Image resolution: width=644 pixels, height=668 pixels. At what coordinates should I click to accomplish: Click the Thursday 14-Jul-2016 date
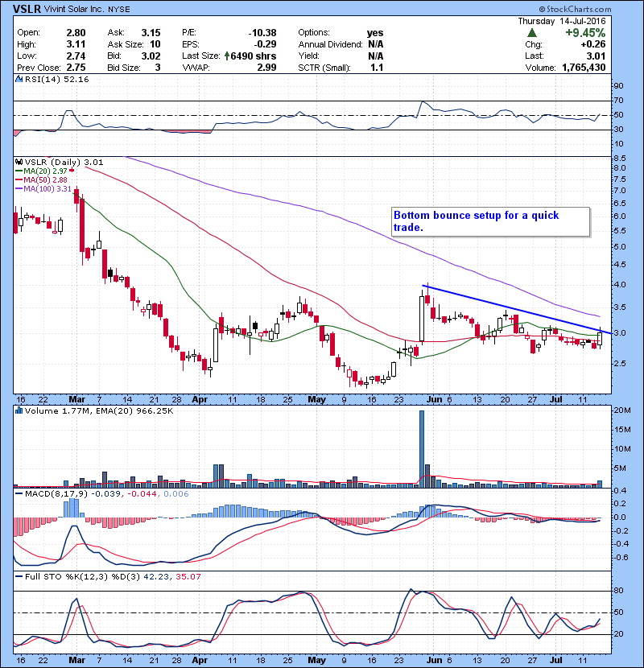[561, 21]
